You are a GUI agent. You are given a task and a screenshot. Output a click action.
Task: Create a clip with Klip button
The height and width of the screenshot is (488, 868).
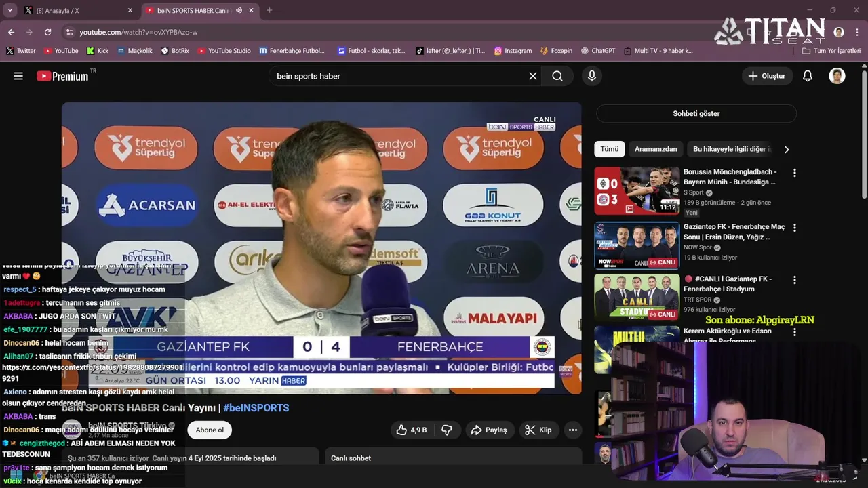[x=538, y=430]
